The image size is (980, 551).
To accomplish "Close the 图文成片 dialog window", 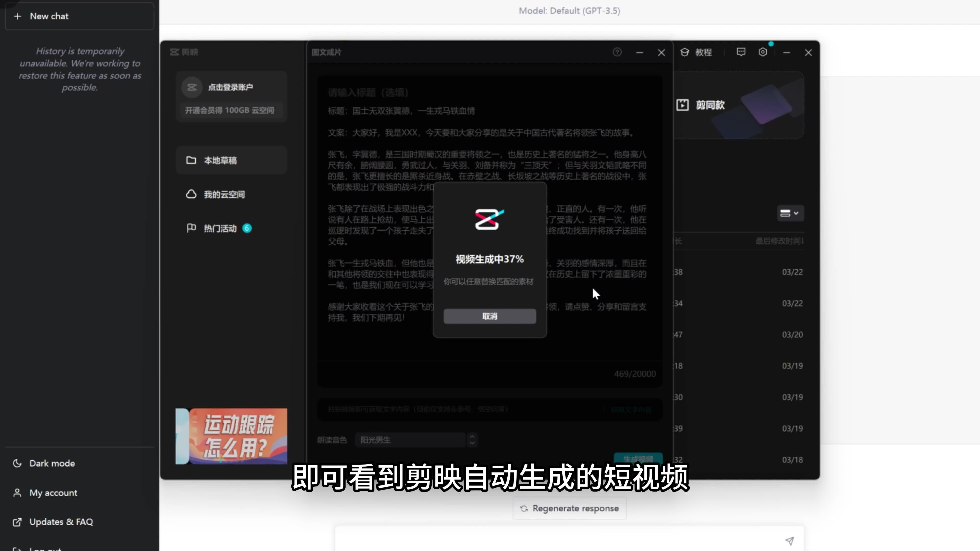I will [x=661, y=53].
